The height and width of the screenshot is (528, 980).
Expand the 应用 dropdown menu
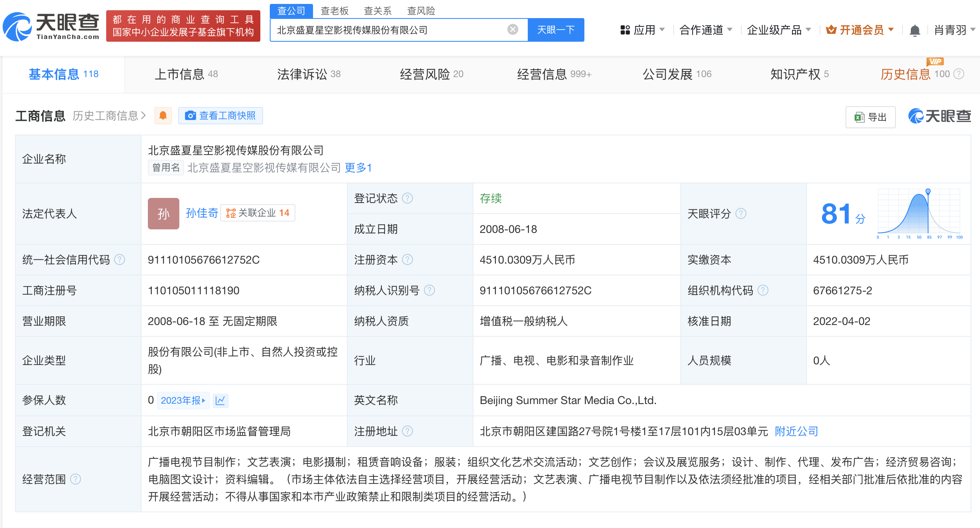(642, 30)
